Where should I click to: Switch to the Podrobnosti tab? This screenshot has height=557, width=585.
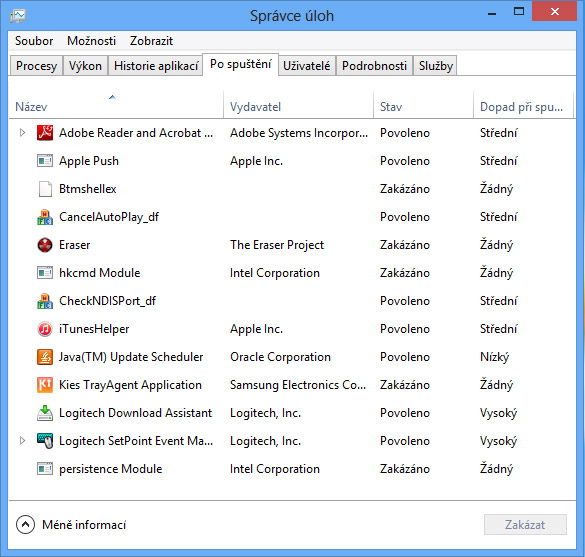point(374,66)
